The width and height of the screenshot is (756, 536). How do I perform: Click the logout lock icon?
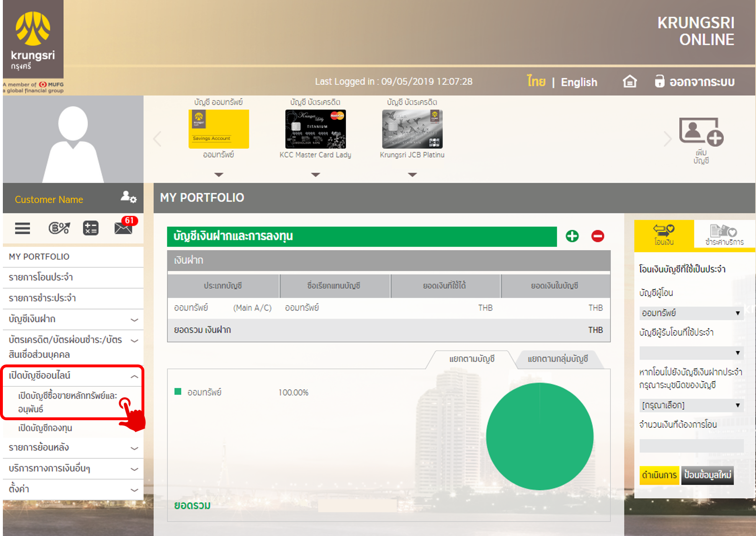pos(659,81)
